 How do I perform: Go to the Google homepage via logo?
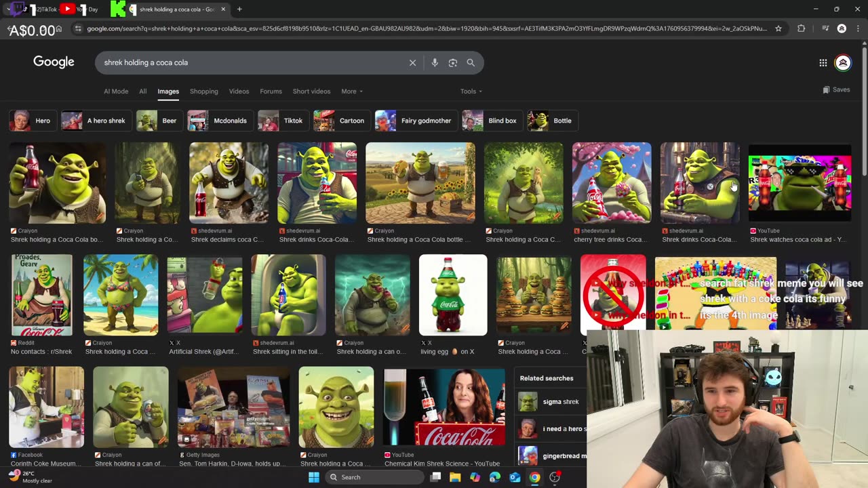(x=54, y=62)
